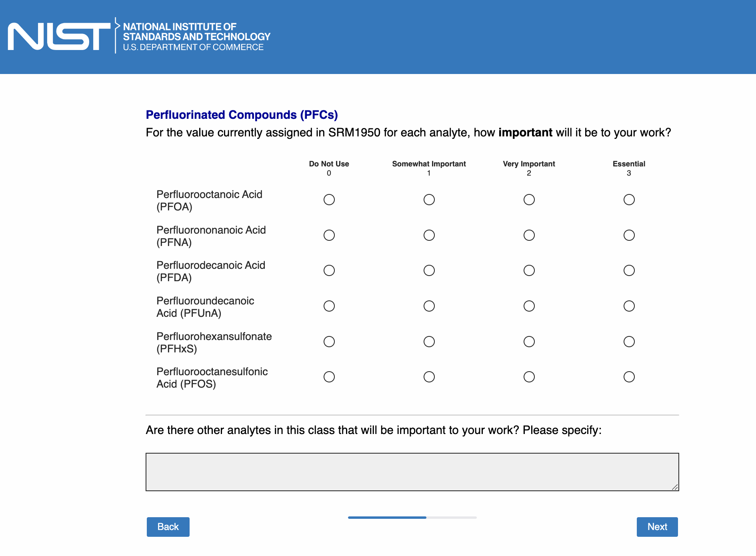
Task: Set PFOS to Very Important
Action: pos(529,377)
